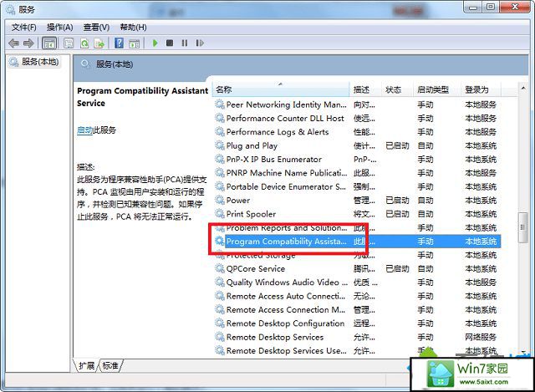Click the 启动 link to start service
Viewport: 535px width, 392px height.
84,130
